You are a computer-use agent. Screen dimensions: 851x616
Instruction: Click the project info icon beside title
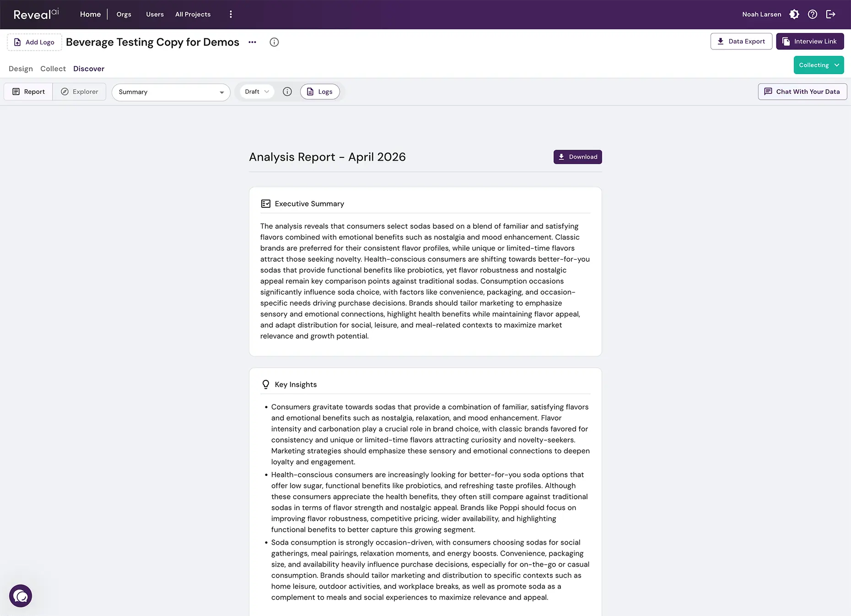pyautogui.click(x=274, y=42)
